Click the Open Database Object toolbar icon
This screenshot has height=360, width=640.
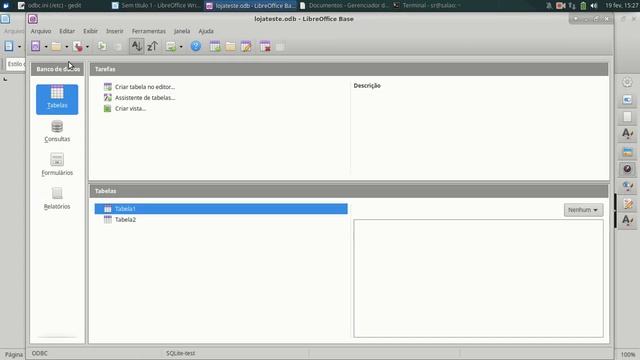click(x=231, y=47)
